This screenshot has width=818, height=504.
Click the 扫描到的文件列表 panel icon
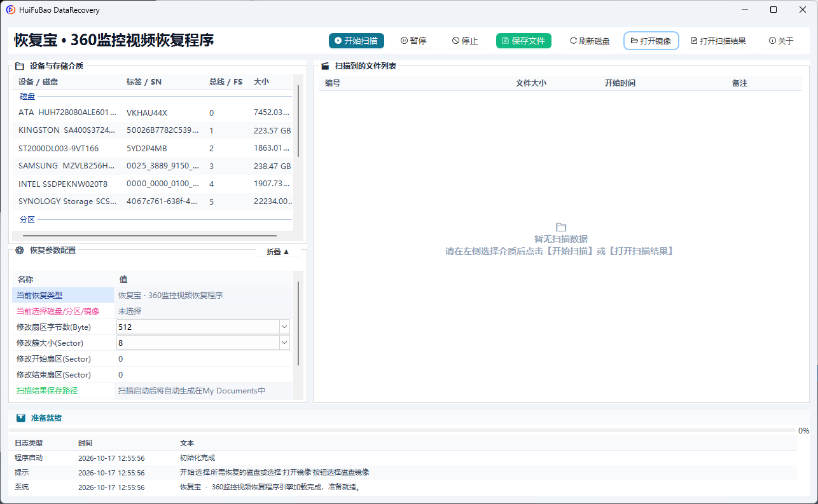coord(325,66)
